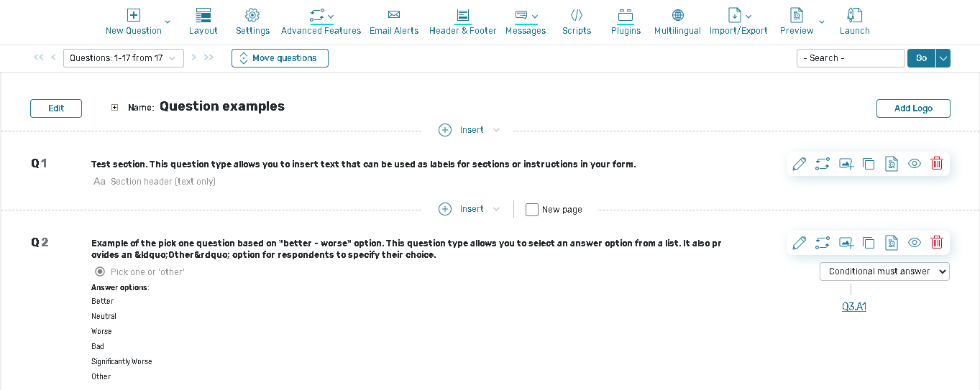The image size is (980, 390).
Task: Click the red trash icon for Q1
Action: pyautogui.click(x=936, y=164)
